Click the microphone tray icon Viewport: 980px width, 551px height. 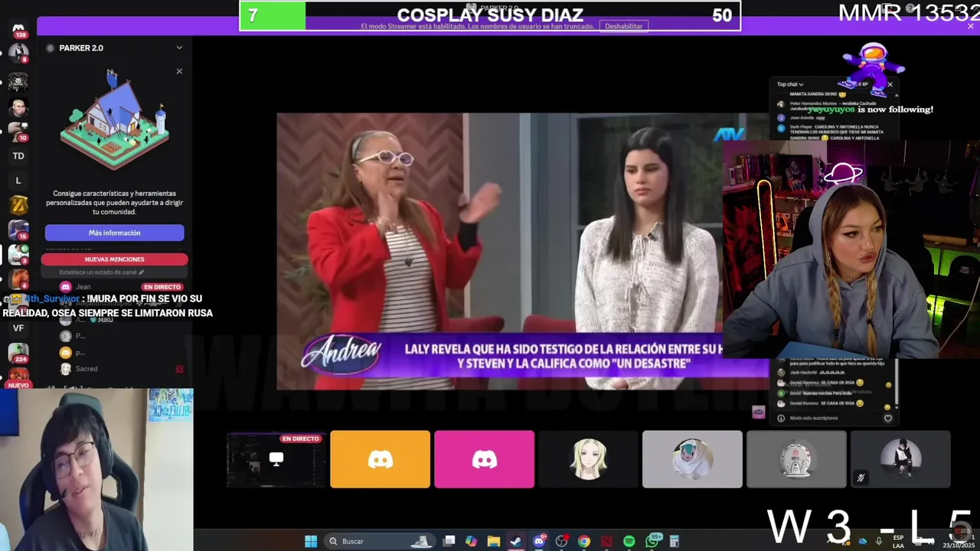[x=879, y=541]
